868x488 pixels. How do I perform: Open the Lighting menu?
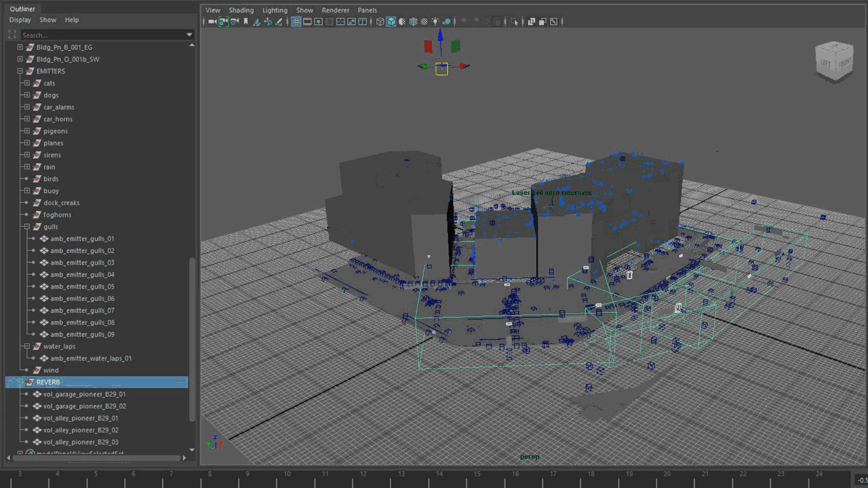coord(275,10)
